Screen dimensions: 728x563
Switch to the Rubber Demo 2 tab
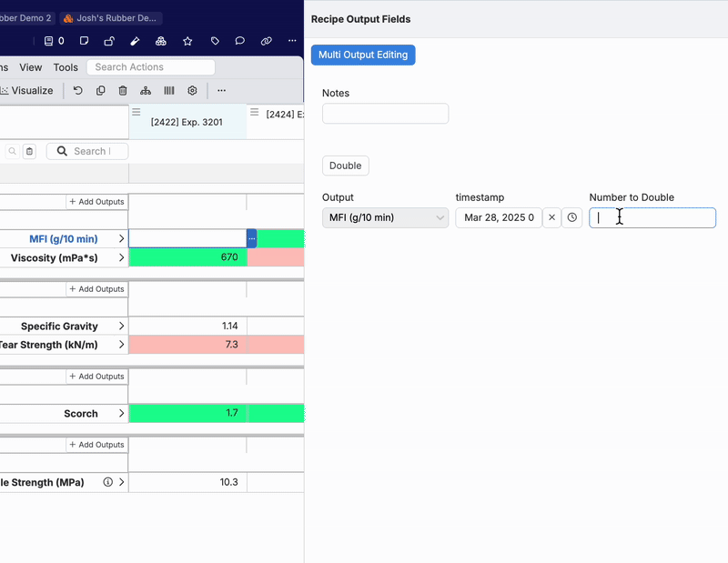pyautogui.click(x=25, y=18)
